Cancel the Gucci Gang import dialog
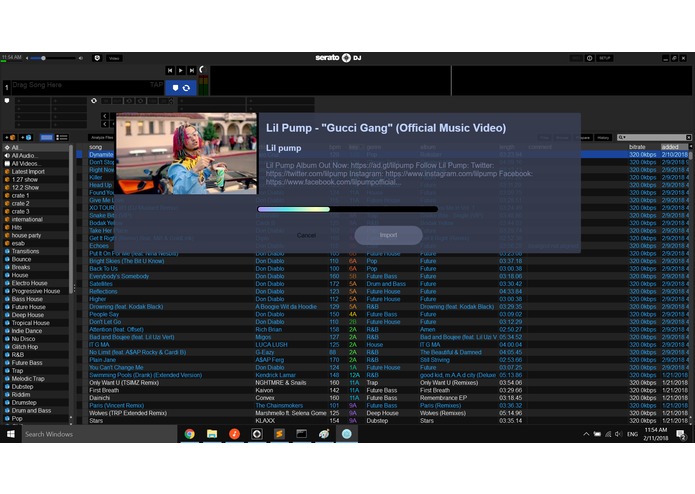This screenshot has height=494, width=695. (306, 235)
